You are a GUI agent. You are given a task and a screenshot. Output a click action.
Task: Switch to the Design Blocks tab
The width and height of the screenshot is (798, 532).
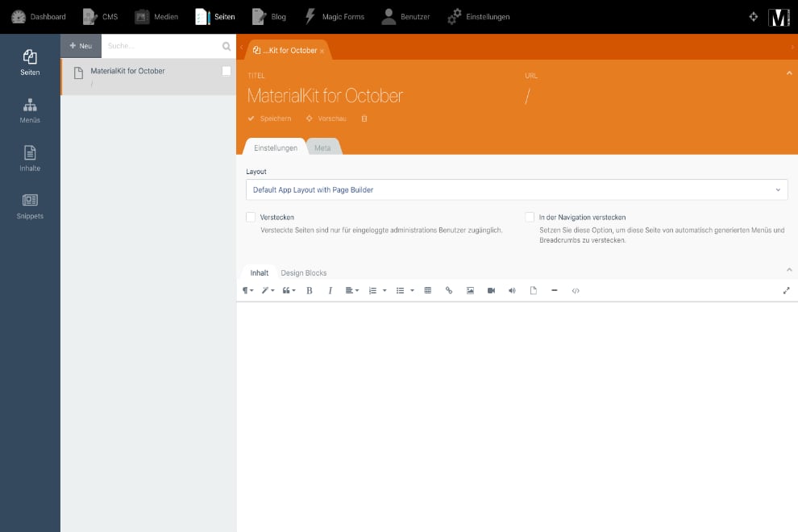pos(304,273)
